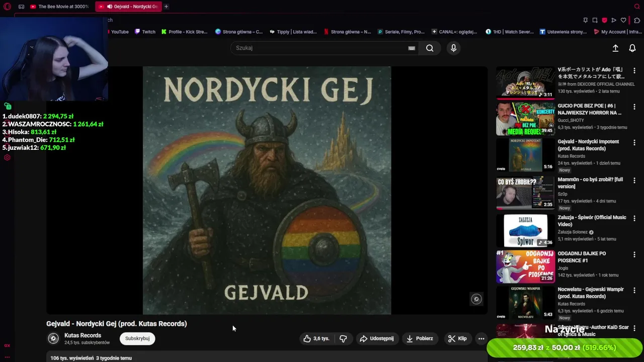Open options menu for Mamm0n video
This screenshot has height=362, width=644.
point(634,180)
